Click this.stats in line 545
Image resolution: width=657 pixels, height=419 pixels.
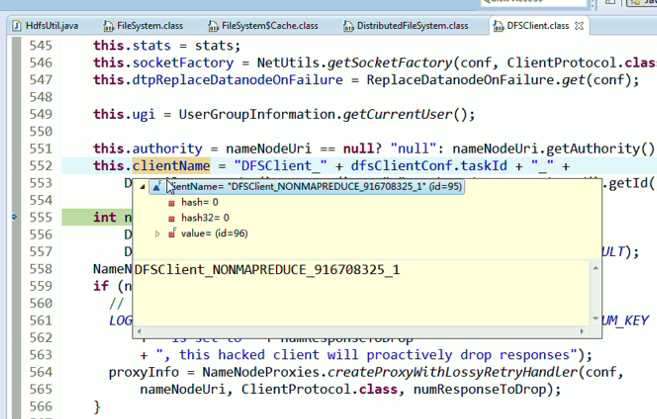coord(132,46)
